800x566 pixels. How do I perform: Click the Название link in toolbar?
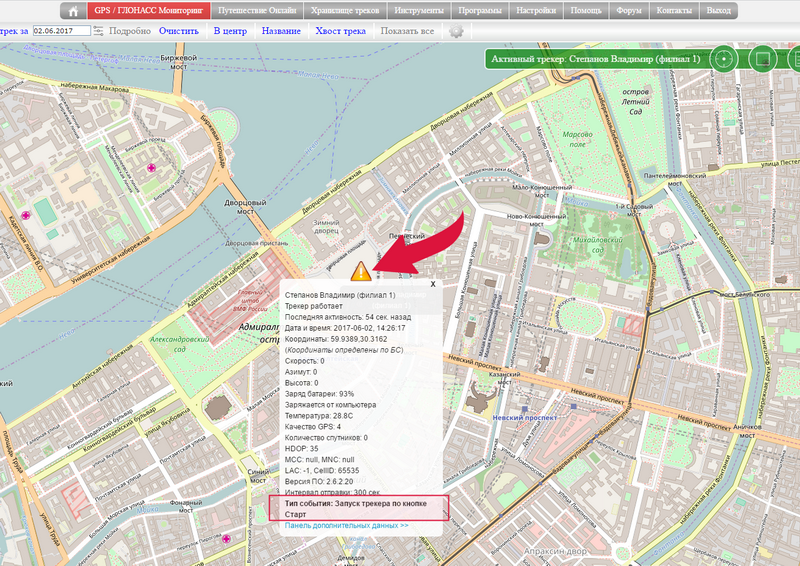click(281, 31)
